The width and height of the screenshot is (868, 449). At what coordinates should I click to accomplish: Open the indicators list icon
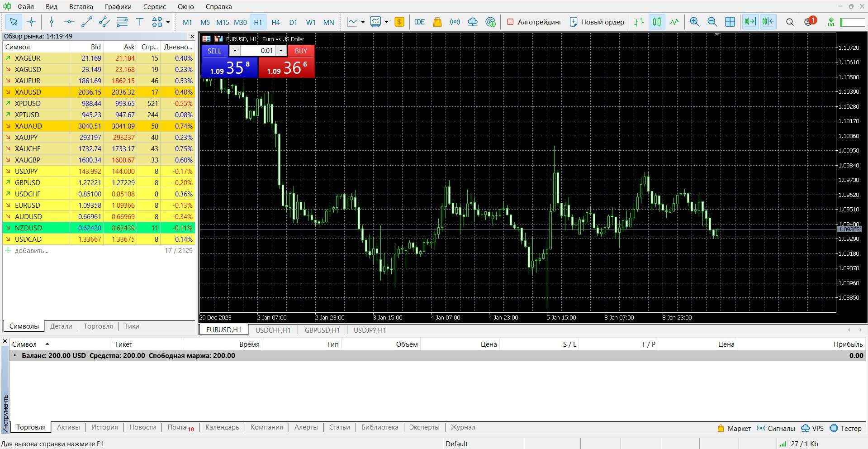[x=352, y=22]
